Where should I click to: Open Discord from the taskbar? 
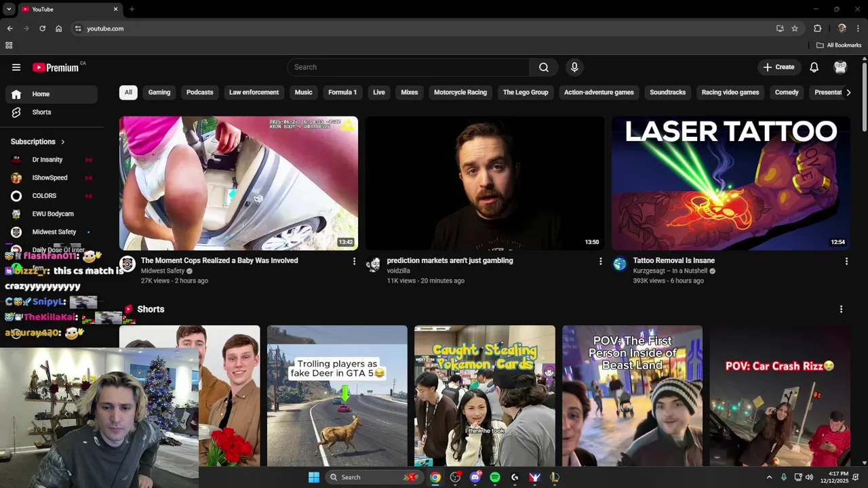(x=475, y=477)
